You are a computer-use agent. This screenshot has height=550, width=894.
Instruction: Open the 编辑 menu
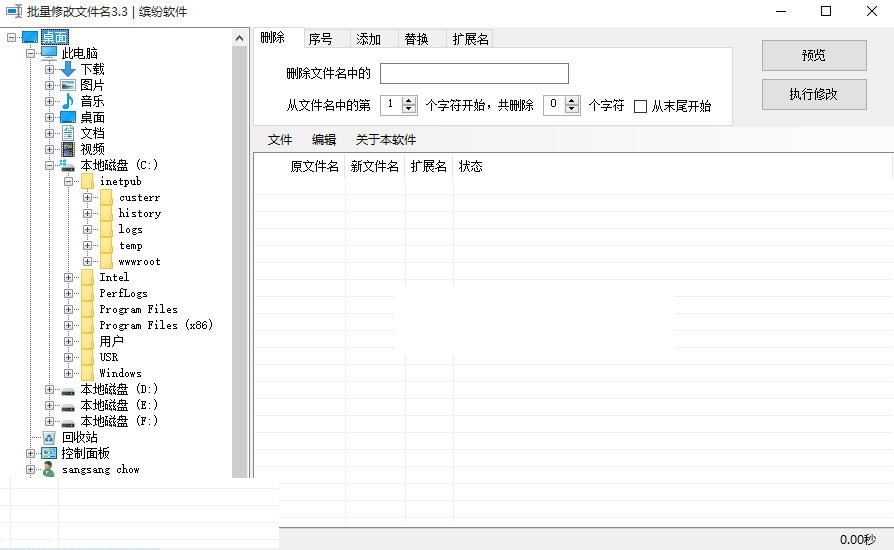pyautogui.click(x=324, y=140)
